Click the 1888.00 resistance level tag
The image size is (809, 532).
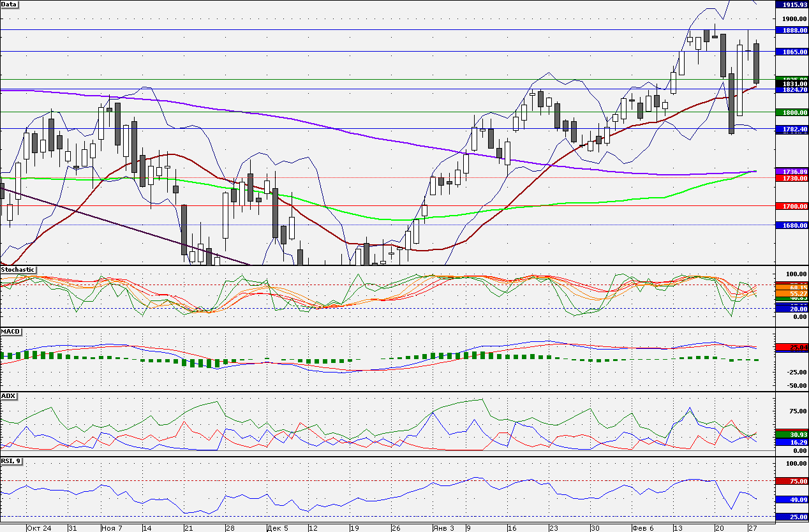(791, 30)
